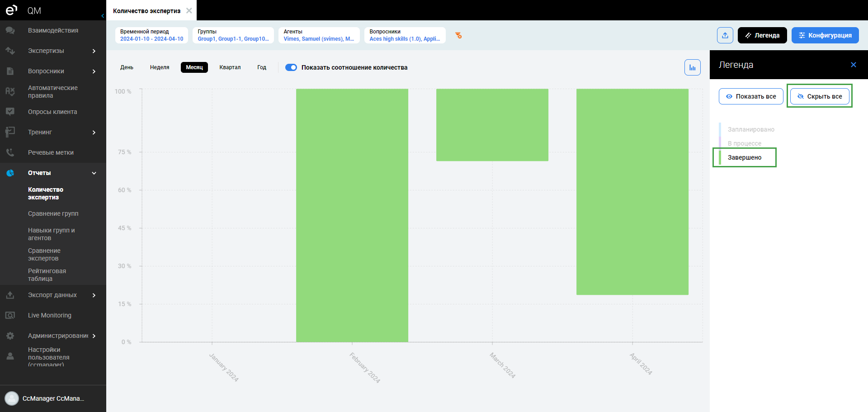This screenshot has width=868, height=412.
Task: Close the Легенда panel
Action: pyautogui.click(x=854, y=65)
